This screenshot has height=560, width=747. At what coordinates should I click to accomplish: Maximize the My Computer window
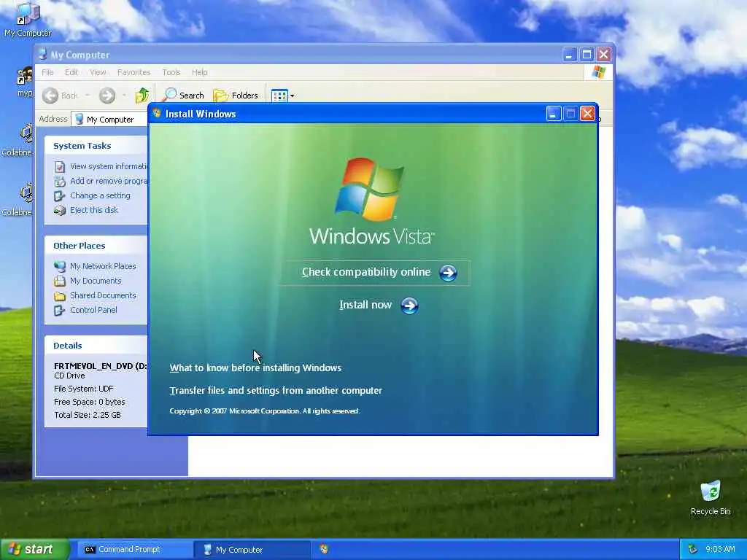(587, 54)
